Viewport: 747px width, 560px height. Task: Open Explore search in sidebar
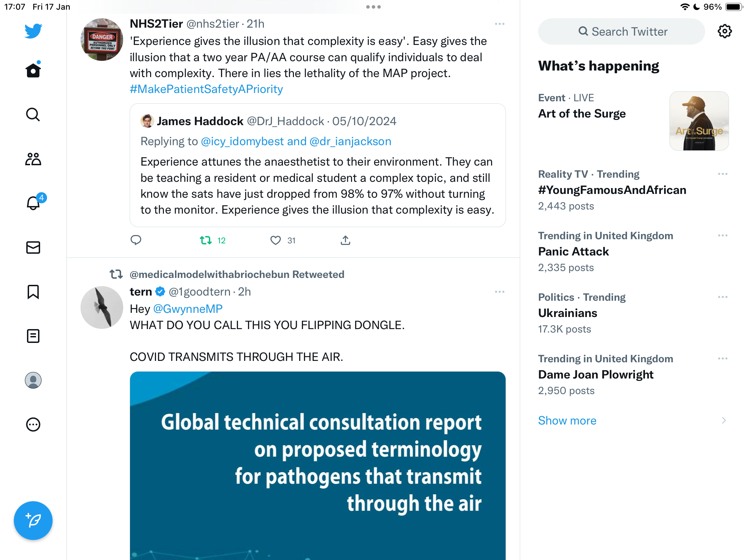(x=33, y=114)
